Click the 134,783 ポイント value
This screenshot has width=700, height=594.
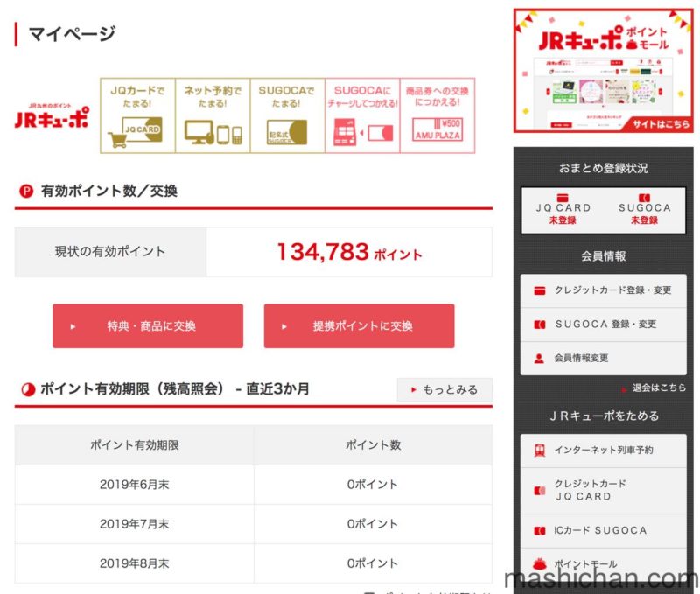349,252
